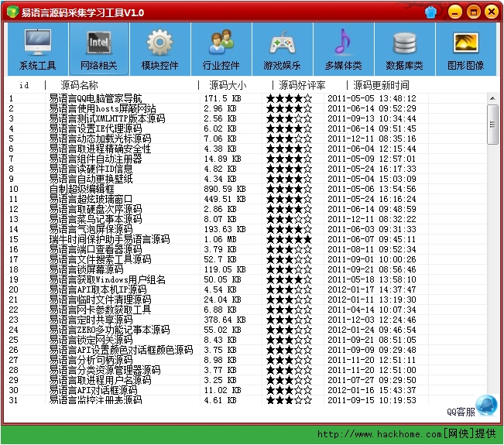Viewport: 504px width, 445px height.
Task: Sort by the id column header
Action: pyautogui.click(x=25, y=85)
